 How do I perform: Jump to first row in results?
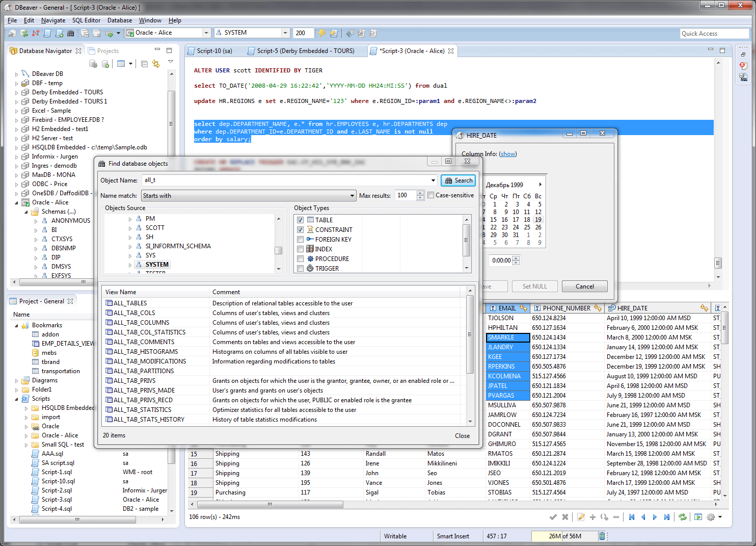(632, 517)
